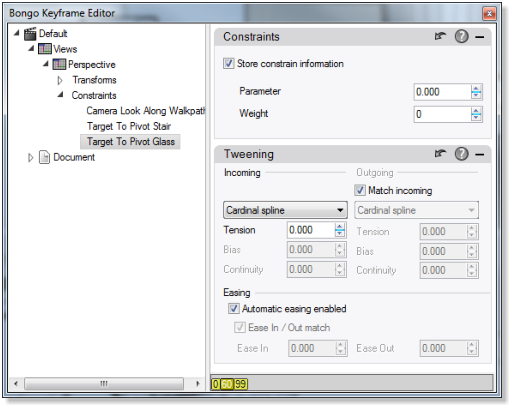Reset the Tweening panel with arrow icon
Viewport: 514px width, 410px height.
tap(440, 154)
